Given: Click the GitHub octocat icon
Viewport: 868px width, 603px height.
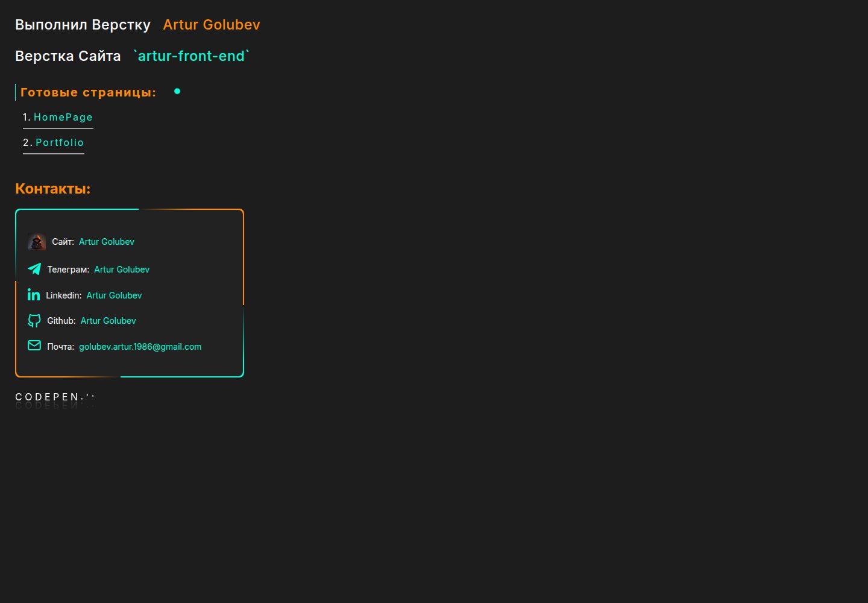Looking at the screenshot, I should [34, 321].
